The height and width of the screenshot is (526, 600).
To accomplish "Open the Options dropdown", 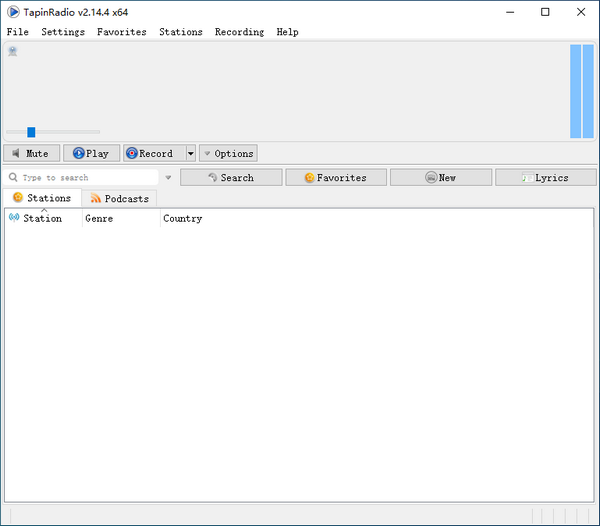I will [x=228, y=153].
